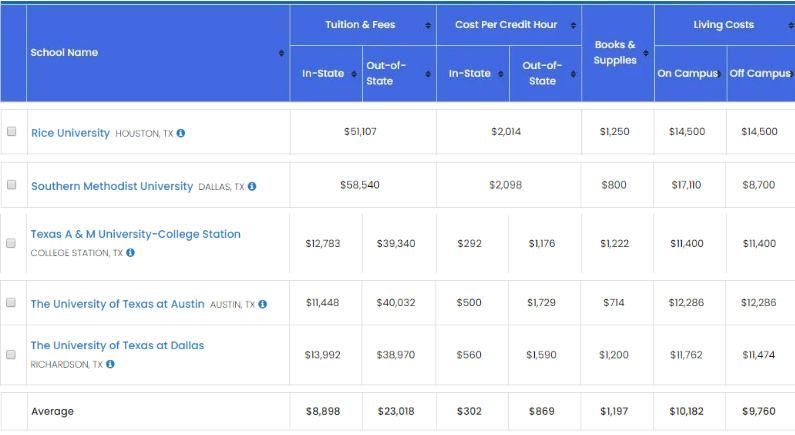Check the Southern Methodist University checkbox
This screenshot has height=435, width=795.
coord(12,185)
